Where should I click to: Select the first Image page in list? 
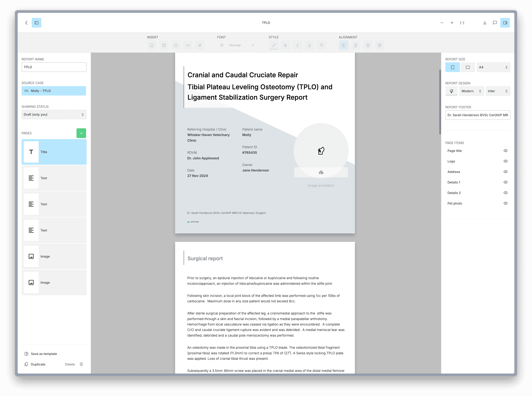pos(54,256)
